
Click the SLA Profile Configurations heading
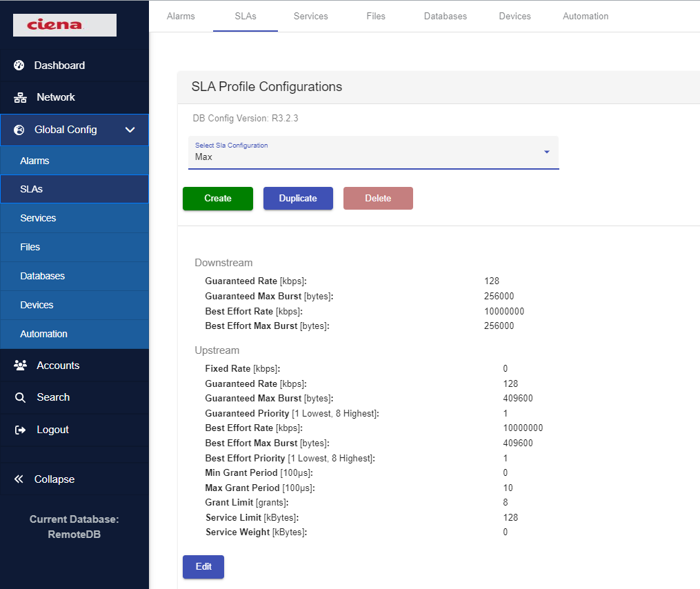267,87
